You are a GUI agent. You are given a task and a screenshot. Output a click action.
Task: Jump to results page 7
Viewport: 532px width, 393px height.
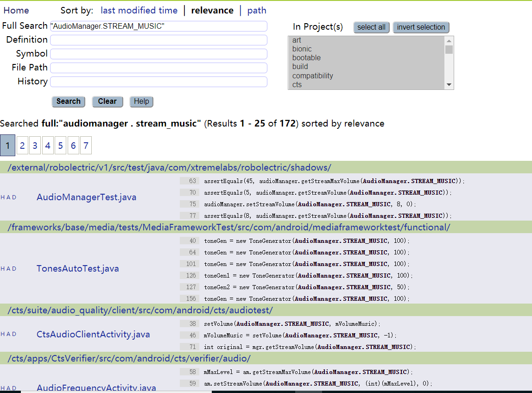coord(86,145)
